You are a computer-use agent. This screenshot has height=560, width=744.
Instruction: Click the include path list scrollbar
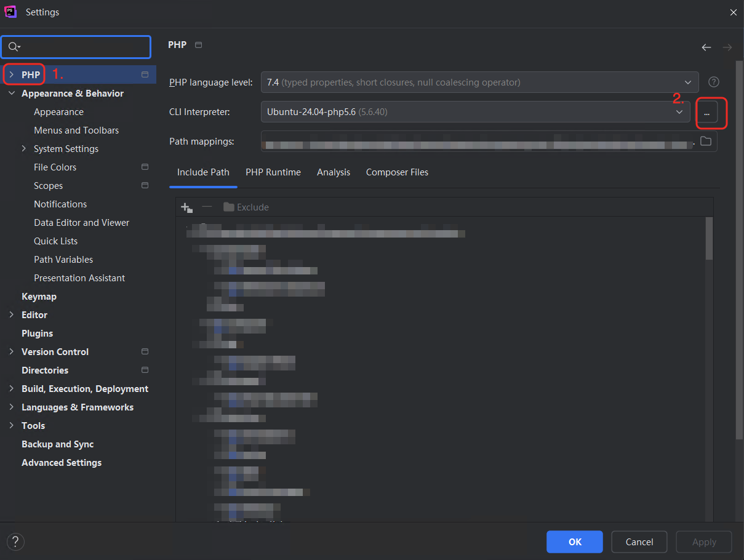click(x=709, y=237)
